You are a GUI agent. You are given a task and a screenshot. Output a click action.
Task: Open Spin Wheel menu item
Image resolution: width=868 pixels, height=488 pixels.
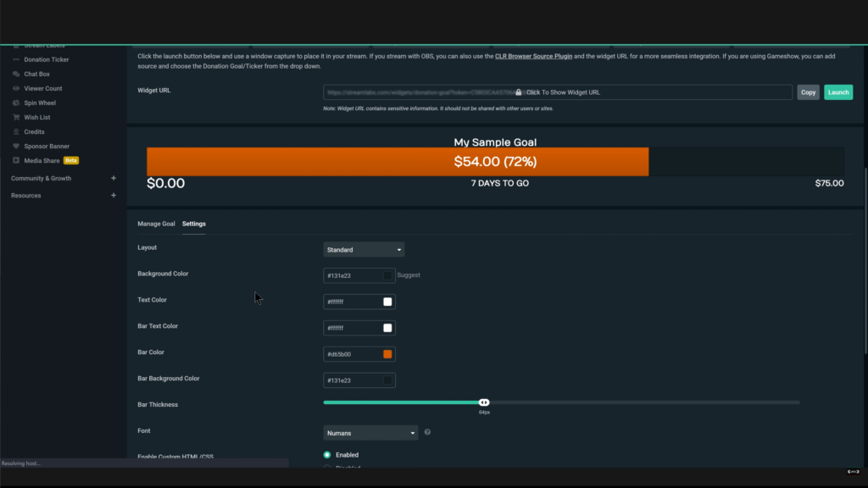pos(40,103)
